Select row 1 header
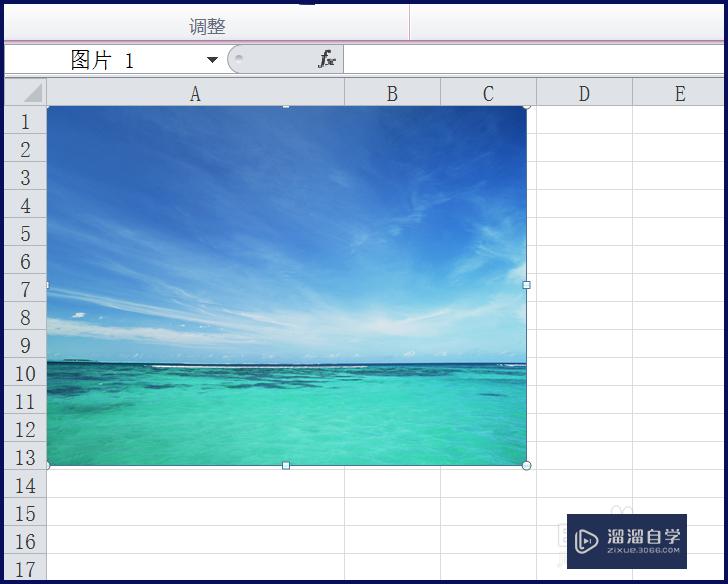Viewport: 728px width, 584px height. point(26,120)
